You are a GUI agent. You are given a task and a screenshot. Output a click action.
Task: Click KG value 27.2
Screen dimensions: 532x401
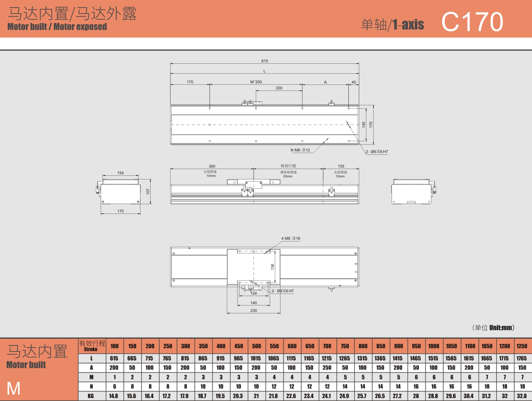[397, 396]
